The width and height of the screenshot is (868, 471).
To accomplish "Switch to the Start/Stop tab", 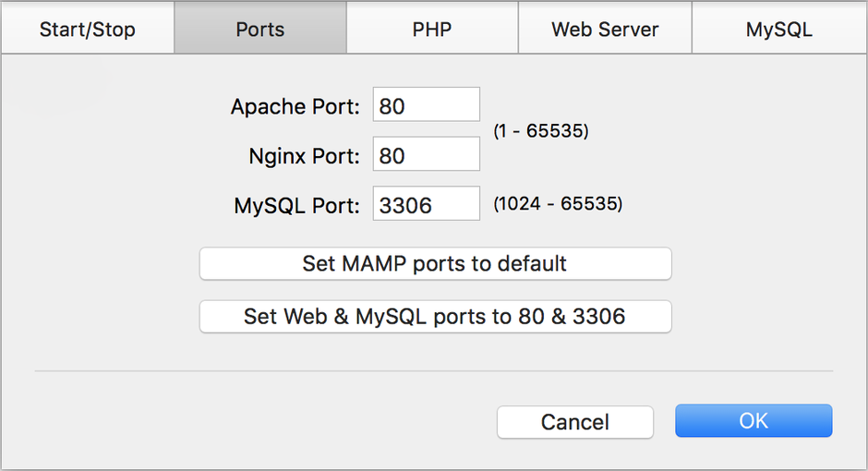I will click(87, 30).
